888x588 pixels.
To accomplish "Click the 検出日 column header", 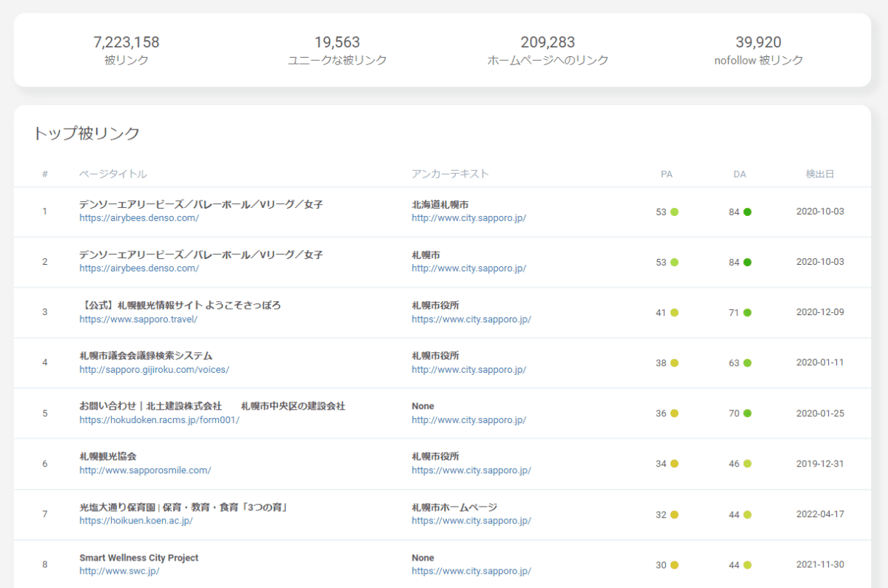I will pyautogui.click(x=820, y=175).
